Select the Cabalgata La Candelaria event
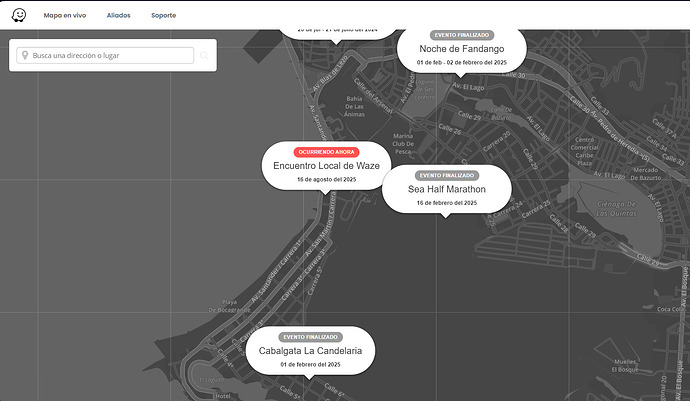The width and height of the screenshot is (690, 401). pos(310,351)
